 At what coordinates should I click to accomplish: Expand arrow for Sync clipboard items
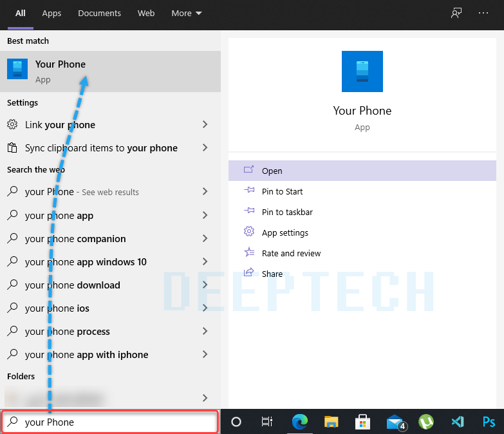pos(205,147)
